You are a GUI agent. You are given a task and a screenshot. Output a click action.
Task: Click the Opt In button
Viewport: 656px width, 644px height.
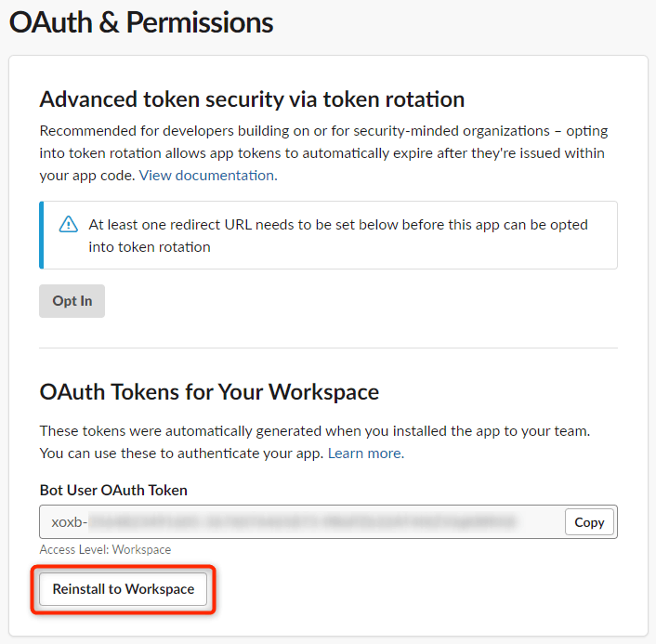click(72, 301)
